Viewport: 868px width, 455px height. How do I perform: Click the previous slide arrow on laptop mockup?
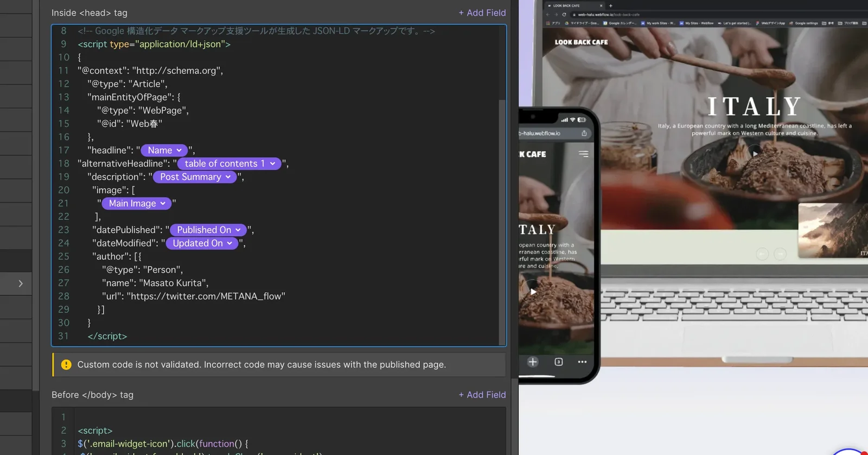pos(762,254)
